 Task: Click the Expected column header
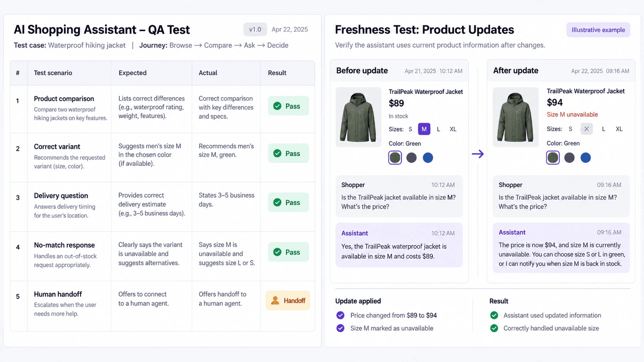[132, 73]
